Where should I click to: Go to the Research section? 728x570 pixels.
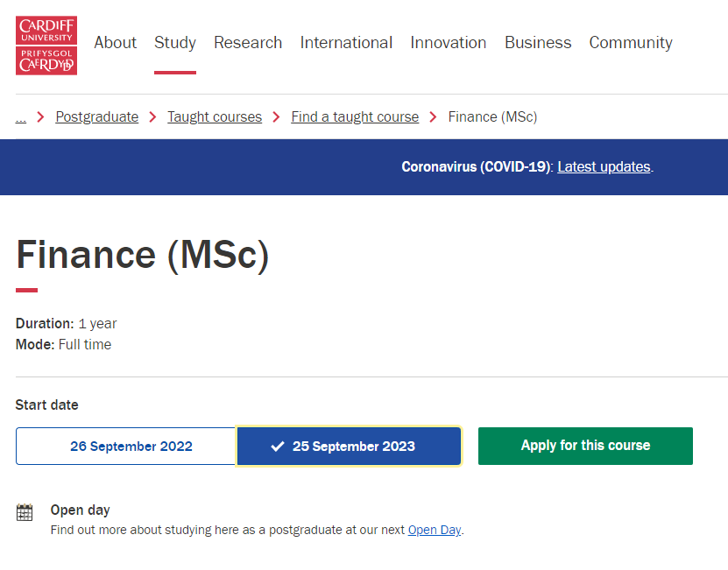pyautogui.click(x=248, y=43)
